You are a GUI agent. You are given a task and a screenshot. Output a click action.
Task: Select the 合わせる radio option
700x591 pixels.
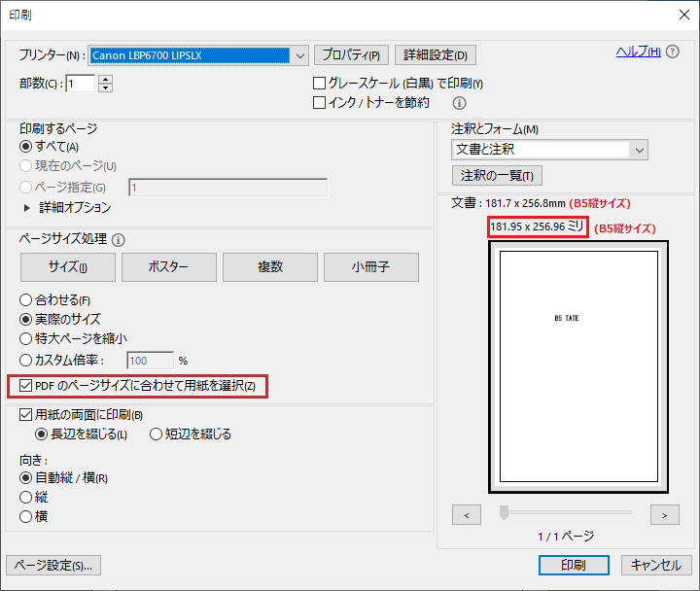26,300
